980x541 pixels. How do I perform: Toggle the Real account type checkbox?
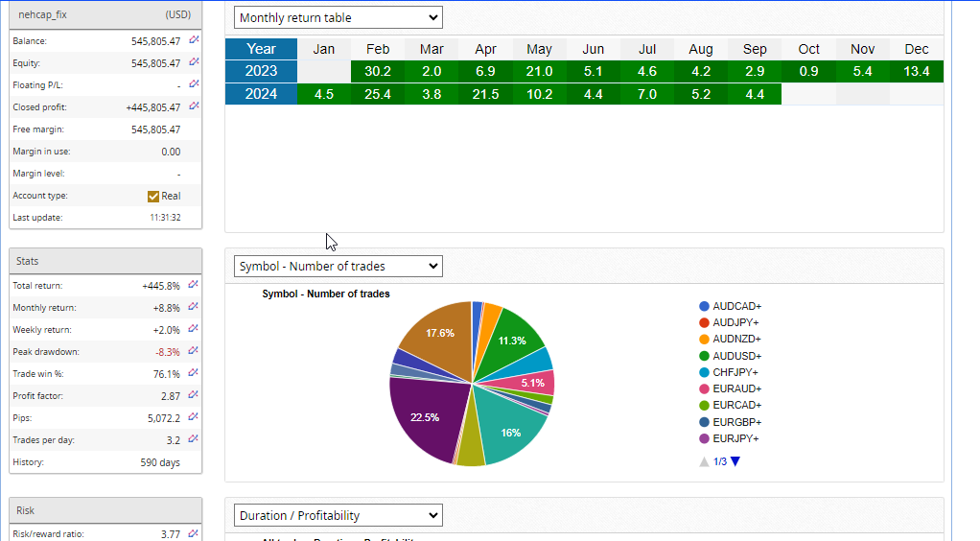(x=153, y=196)
